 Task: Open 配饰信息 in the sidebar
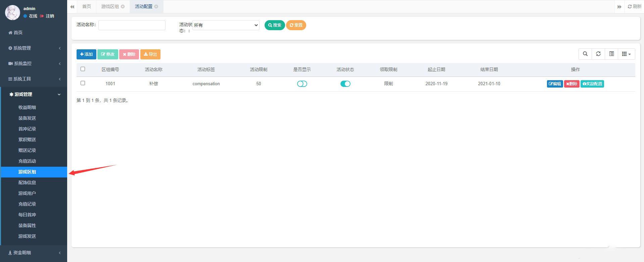27,182
